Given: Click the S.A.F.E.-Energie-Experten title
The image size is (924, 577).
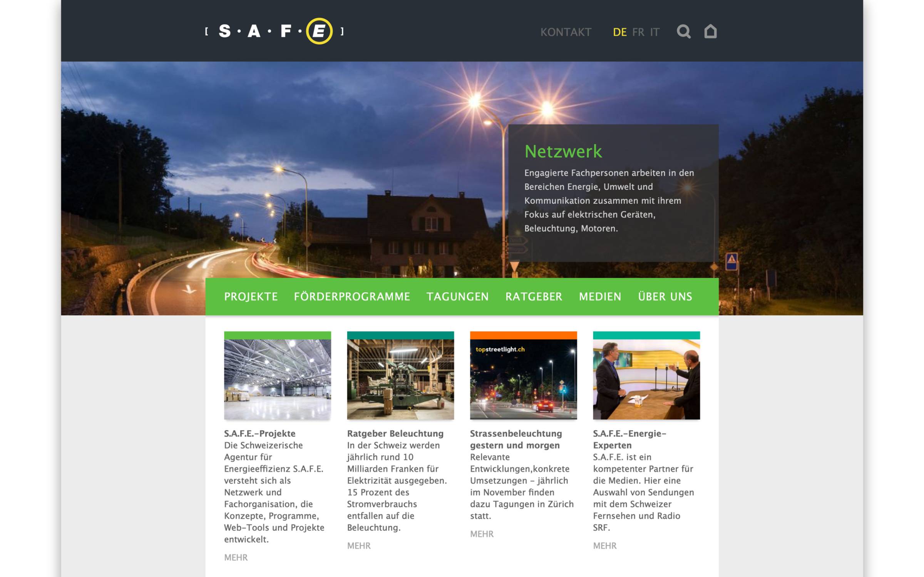Looking at the screenshot, I should [629, 439].
